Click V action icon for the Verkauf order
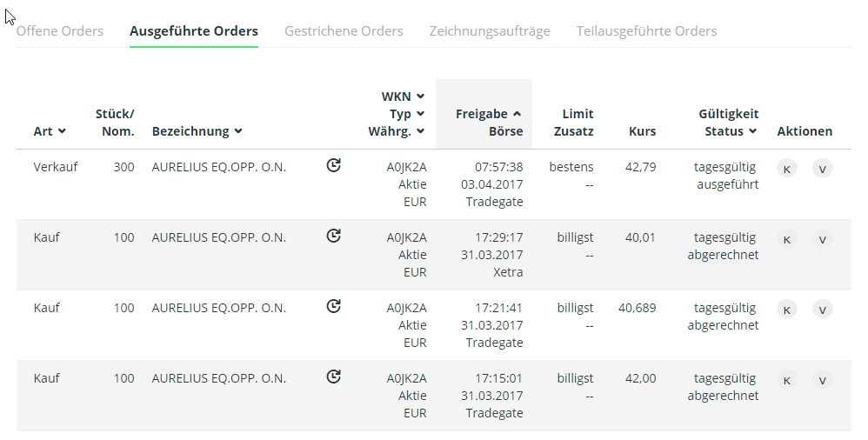Viewport: 868px width, 440px height. coord(822,169)
